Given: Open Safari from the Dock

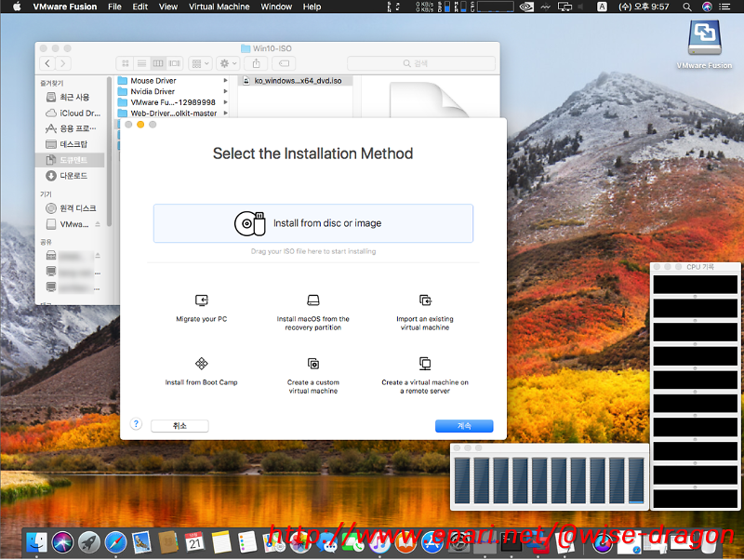Looking at the screenshot, I should click(115, 542).
